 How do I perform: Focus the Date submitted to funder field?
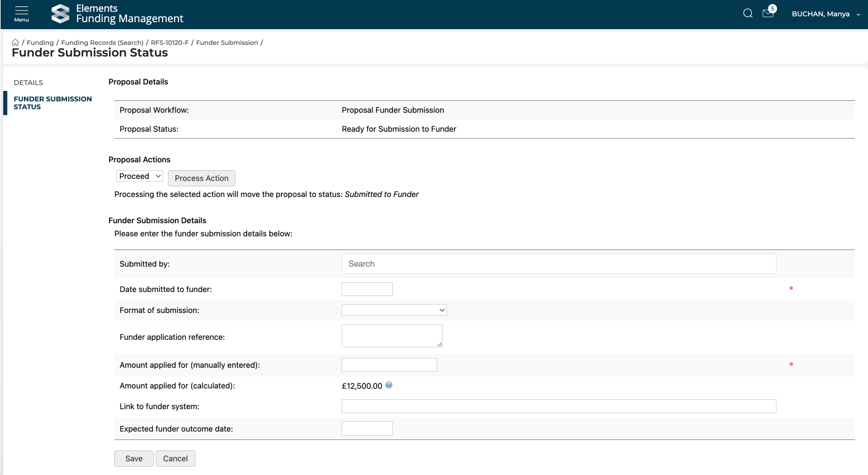(x=367, y=289)
